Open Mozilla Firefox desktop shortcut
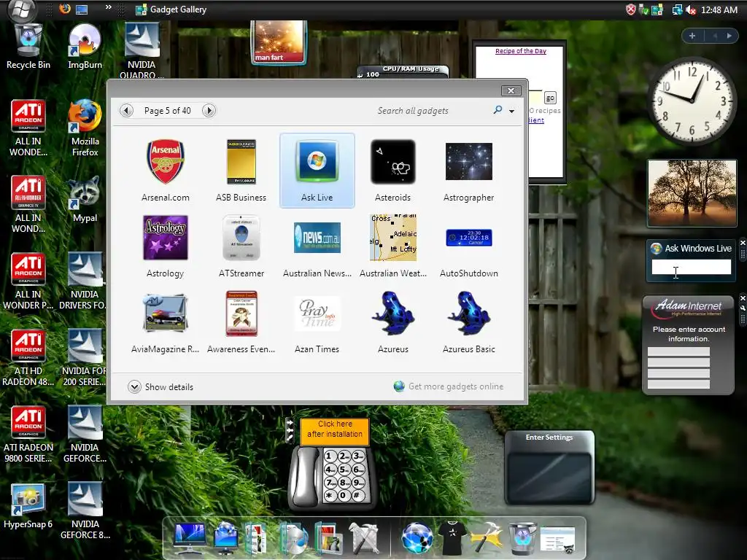 click(85, 128)
